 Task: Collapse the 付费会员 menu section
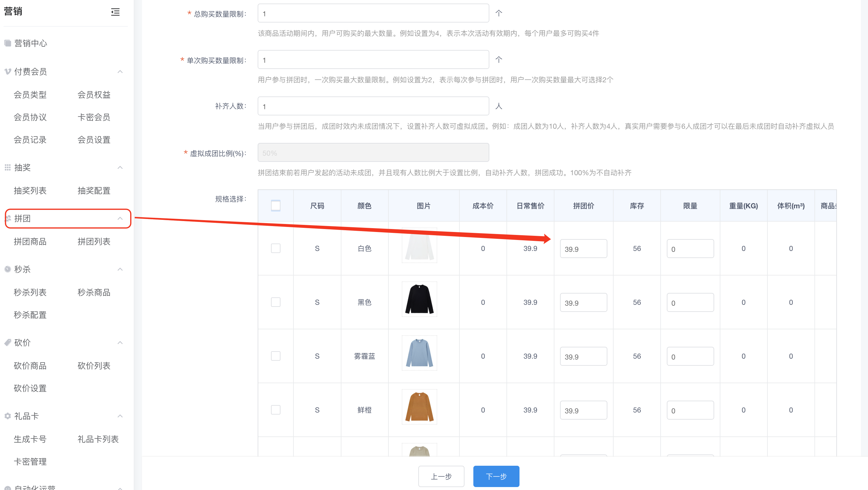pyautogui.click(x=120, y=71)
